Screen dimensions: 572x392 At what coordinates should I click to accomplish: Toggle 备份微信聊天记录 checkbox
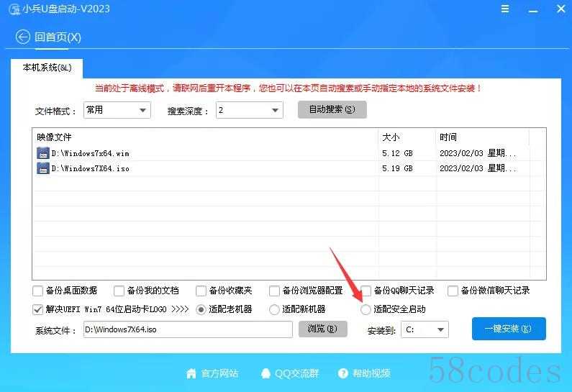(453, 291)
